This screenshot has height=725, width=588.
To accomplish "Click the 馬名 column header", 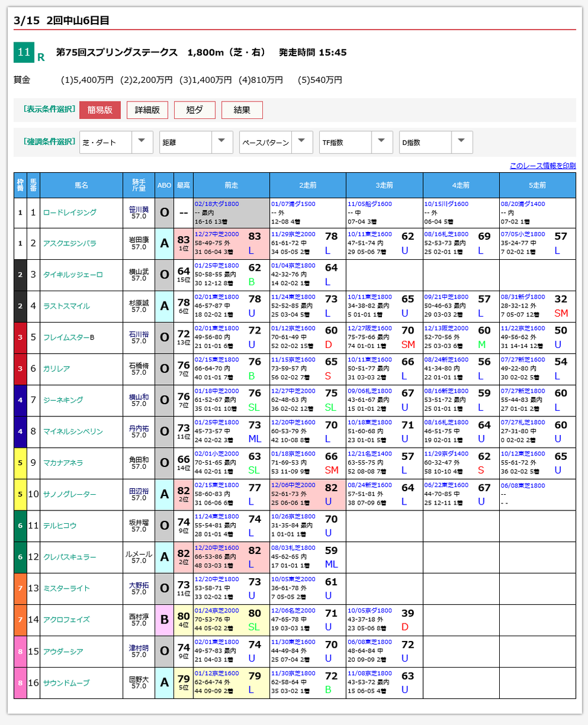I will tap(82, 185).
